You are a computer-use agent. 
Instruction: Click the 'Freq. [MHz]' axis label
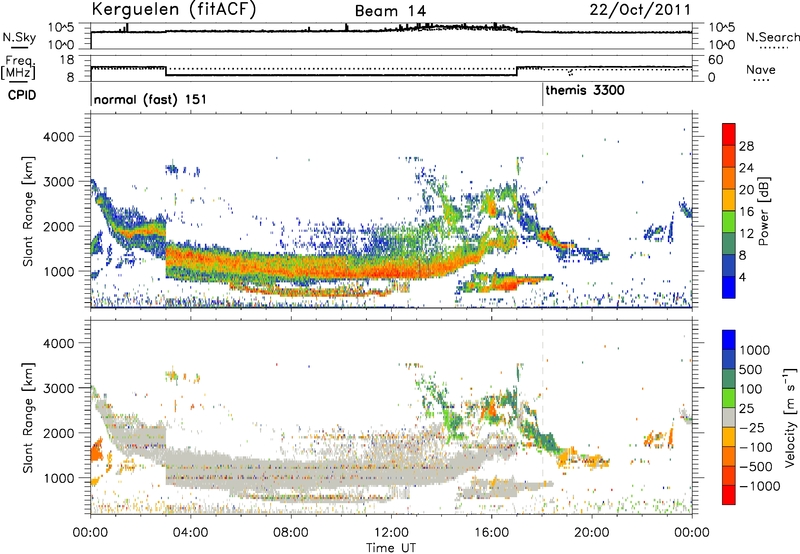[x=19, y=67]
